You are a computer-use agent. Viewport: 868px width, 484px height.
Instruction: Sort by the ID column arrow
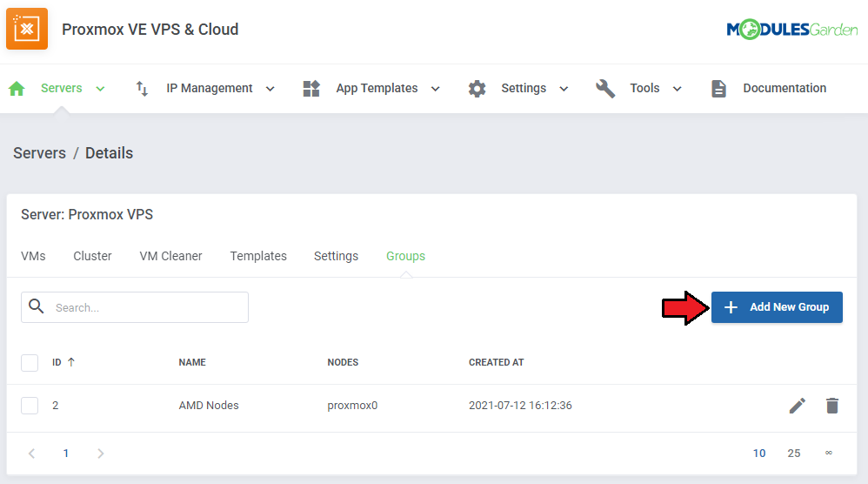tap(70, 362)
